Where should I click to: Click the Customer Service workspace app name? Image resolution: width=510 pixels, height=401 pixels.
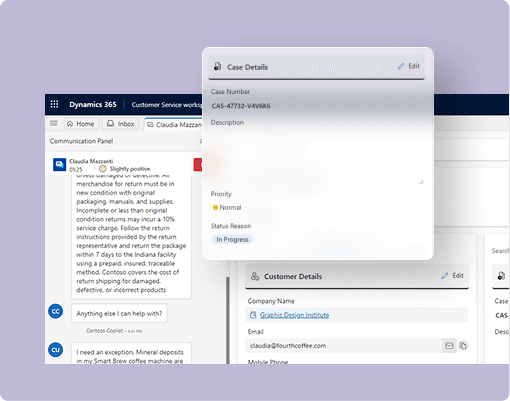pos(167,105)
